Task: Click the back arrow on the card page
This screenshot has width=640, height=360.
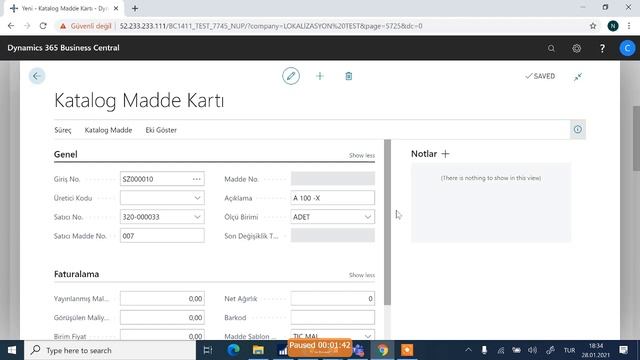Action: click(37, 76)
